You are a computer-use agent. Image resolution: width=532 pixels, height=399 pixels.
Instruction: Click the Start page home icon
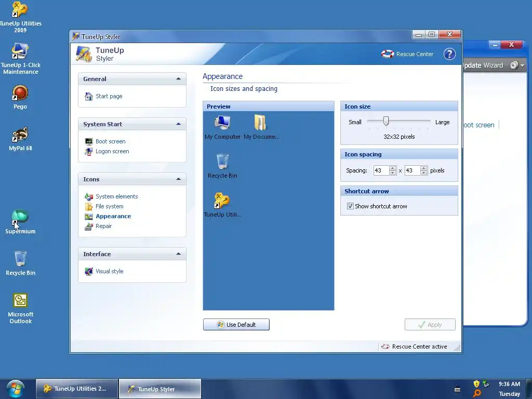(x=88, y=96)
